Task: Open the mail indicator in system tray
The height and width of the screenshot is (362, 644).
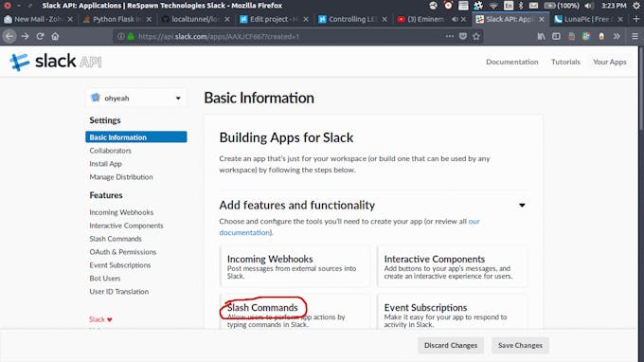Action: (533, 6)
